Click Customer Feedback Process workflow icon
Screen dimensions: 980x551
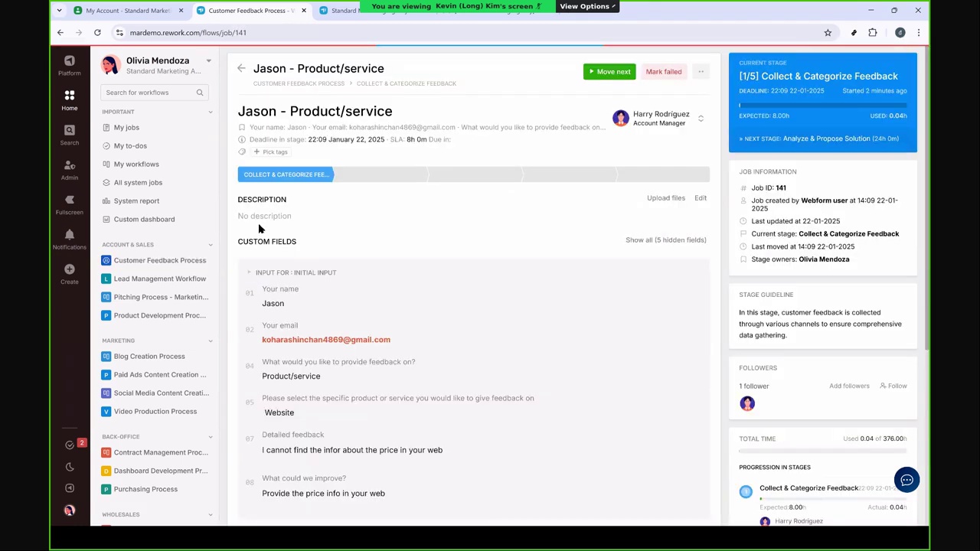[106, 260]
